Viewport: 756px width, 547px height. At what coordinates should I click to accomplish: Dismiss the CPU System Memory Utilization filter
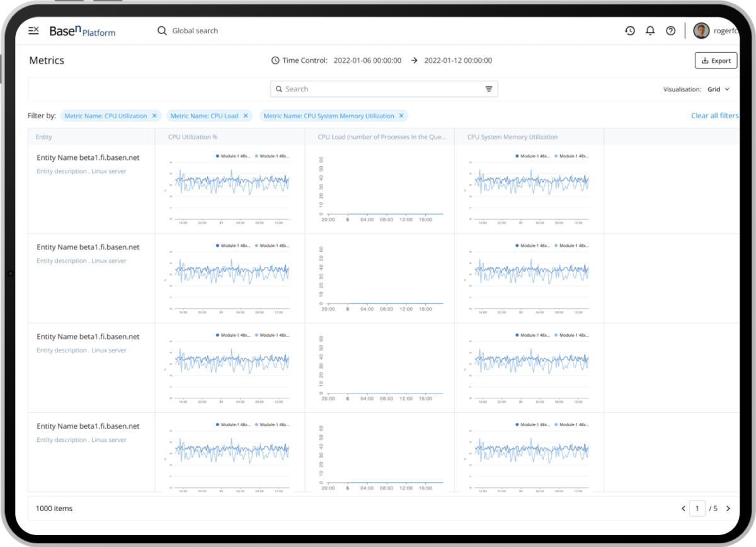point(401,116)
